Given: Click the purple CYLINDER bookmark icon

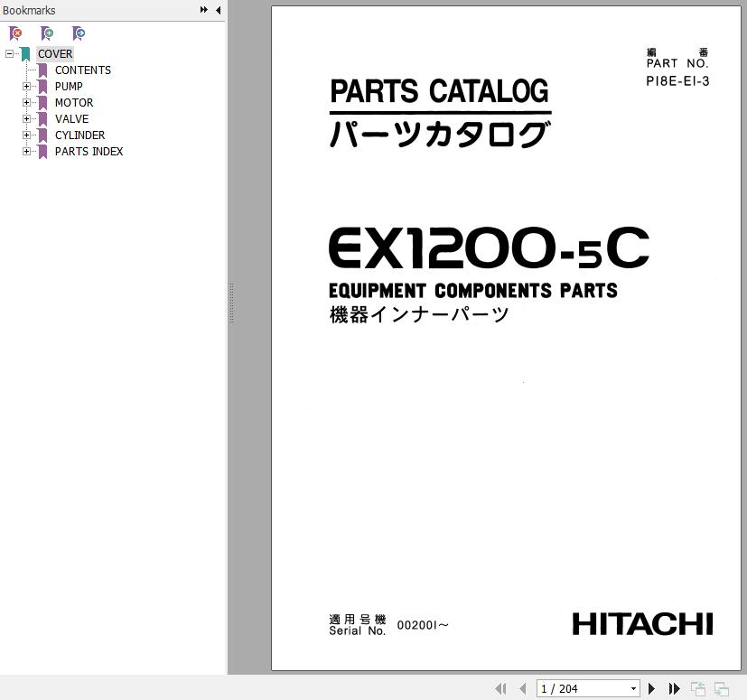Looking at the screenshot, I should [42, 135].
